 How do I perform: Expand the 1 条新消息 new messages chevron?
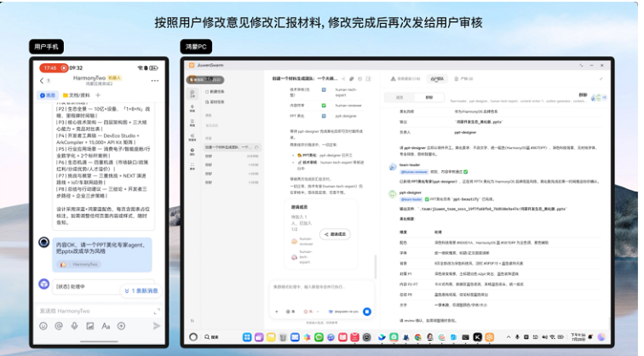coord(127,290)
